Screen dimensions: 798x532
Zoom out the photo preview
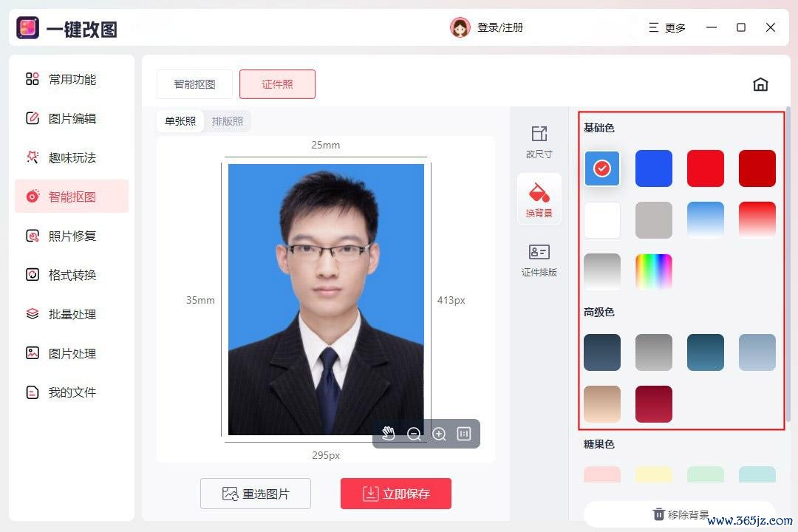tap(414, 433)
